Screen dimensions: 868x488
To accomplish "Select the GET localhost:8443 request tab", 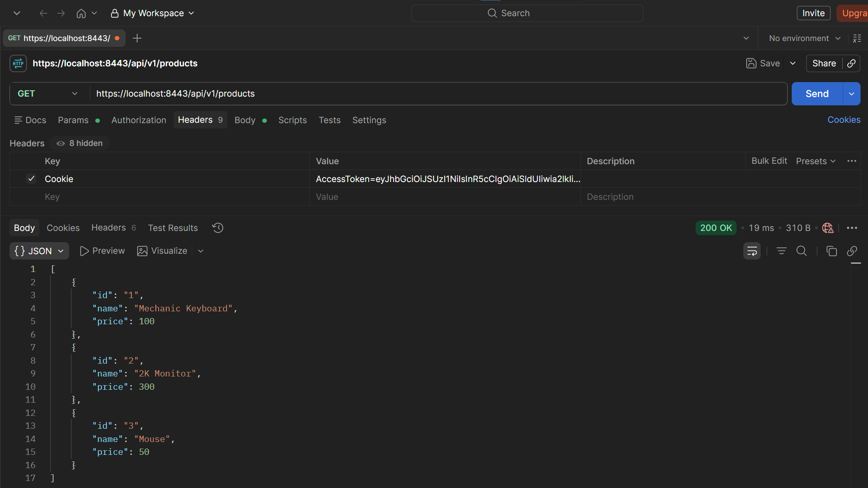I will coord(64,38).
